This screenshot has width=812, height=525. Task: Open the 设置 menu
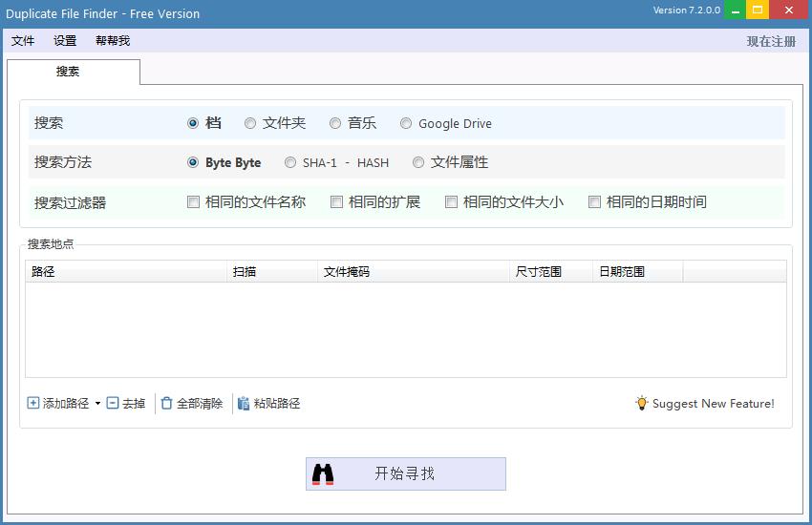[65, 41]
